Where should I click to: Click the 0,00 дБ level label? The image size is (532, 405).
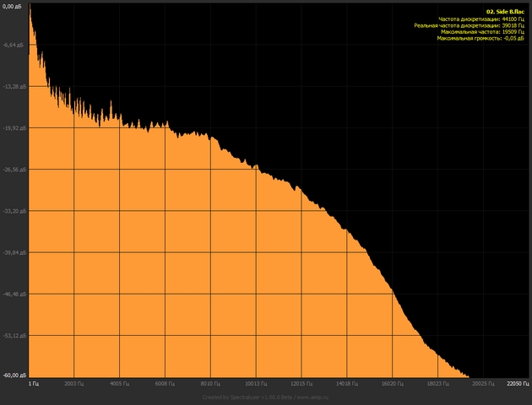coord(14,5)
